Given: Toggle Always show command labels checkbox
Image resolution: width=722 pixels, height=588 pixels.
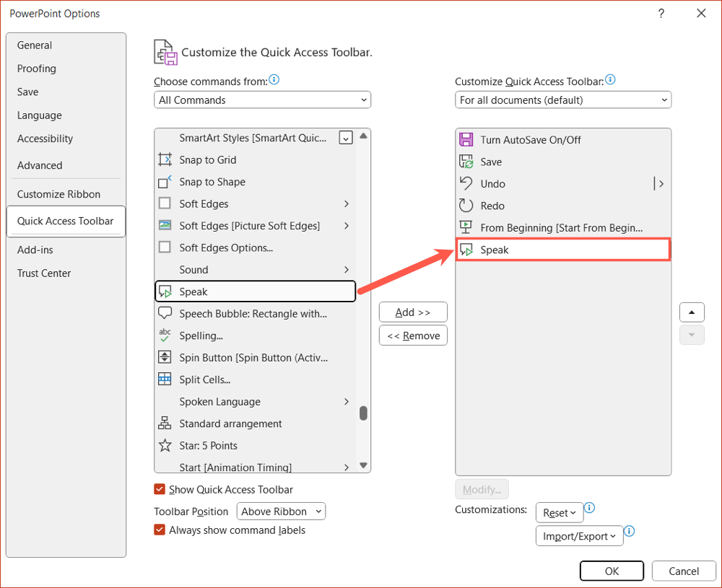Looking at the screenshot, I should coord(160,530).
